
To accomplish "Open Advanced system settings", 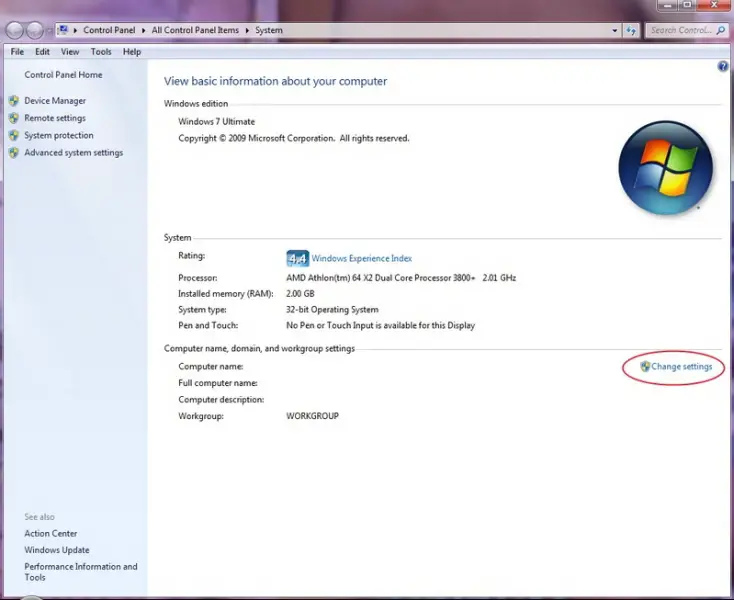I will [73, 153].
